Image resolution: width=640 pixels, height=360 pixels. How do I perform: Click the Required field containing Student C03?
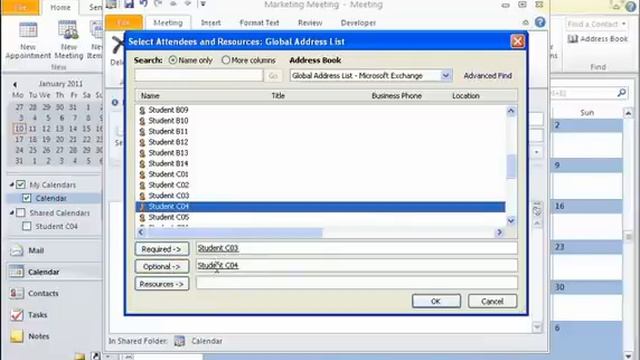pos(357,248)
